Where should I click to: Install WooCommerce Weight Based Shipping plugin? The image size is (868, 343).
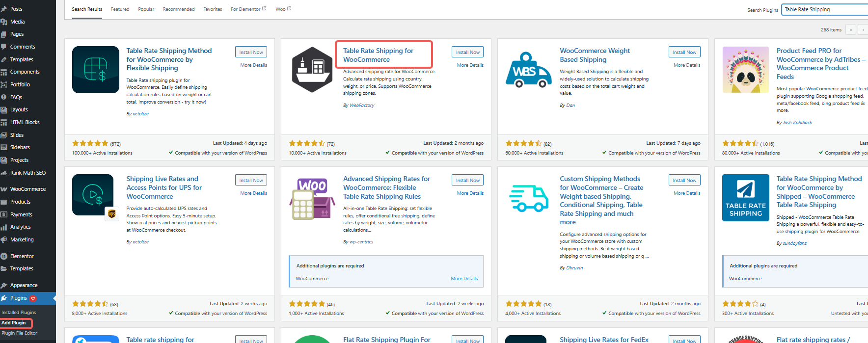[684, 52]
